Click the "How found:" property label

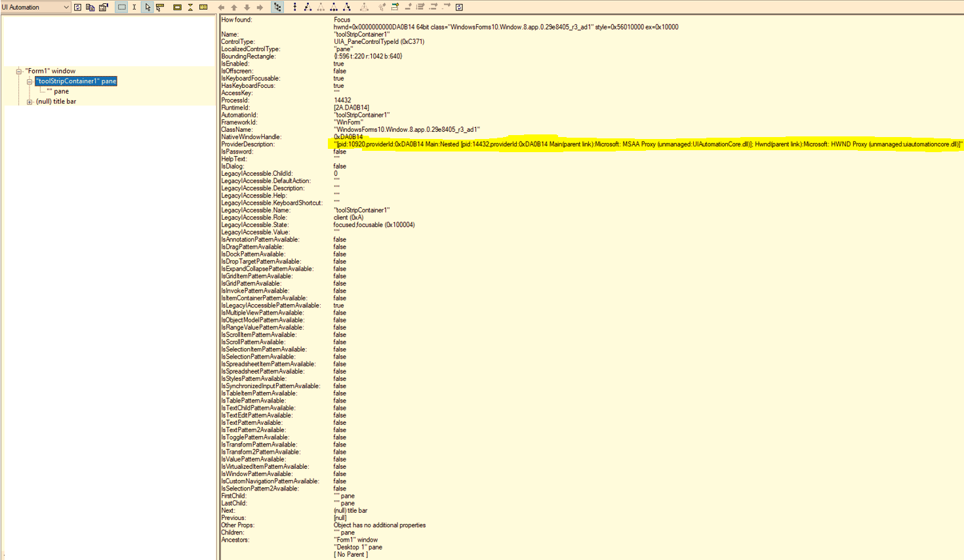(x=237, y=20)
